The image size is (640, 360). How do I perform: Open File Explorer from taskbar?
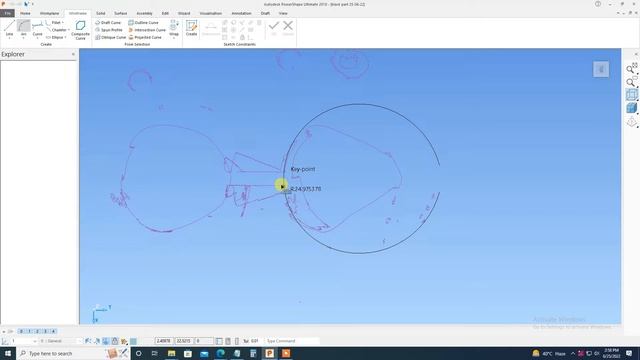[171, 353]
